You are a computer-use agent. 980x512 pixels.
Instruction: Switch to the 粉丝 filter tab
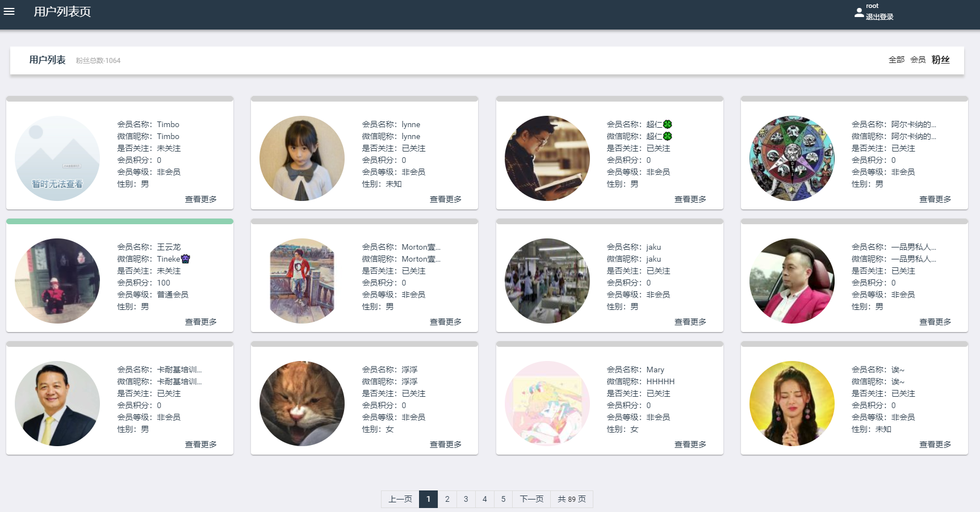point(940,60)
